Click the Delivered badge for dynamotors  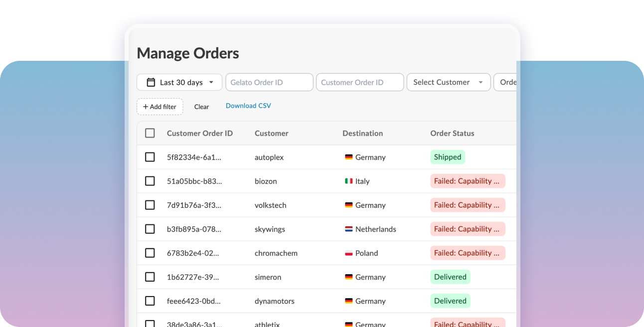point(450,301)
